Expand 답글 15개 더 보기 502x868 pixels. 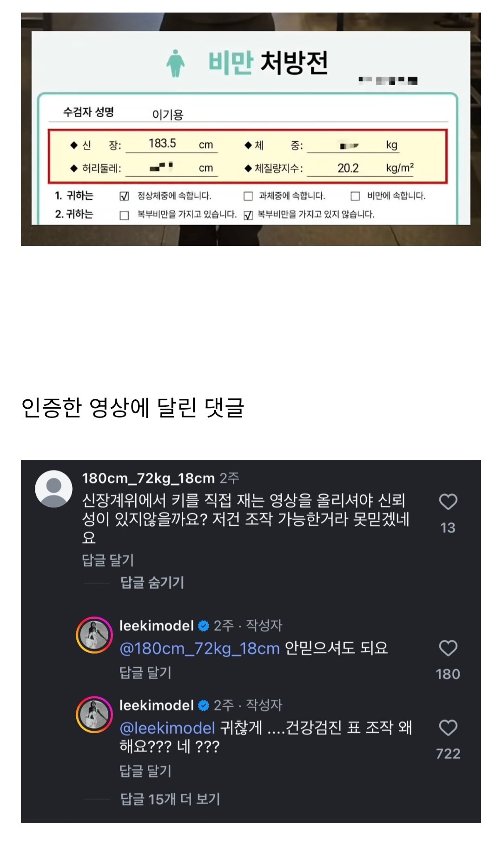pos(170,799)
